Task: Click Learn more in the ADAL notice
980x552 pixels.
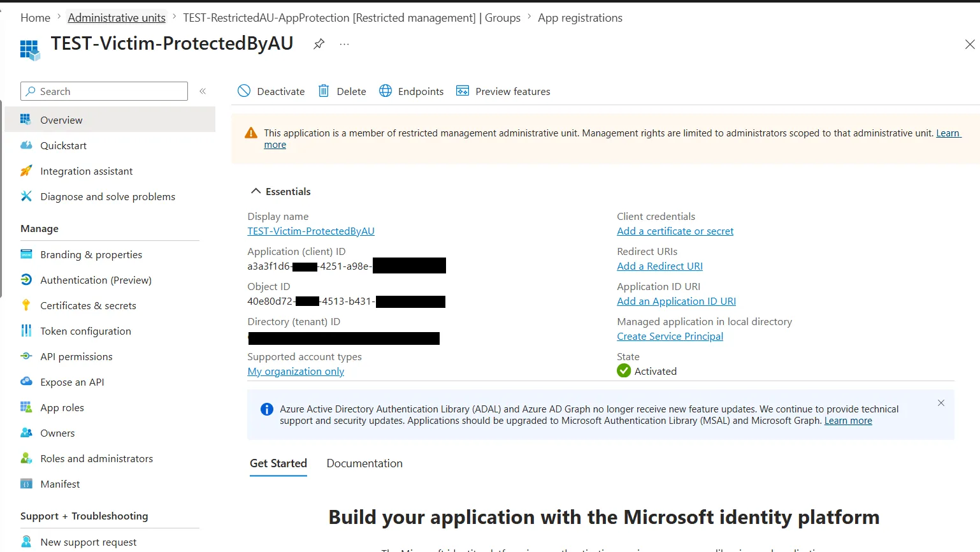Action: [x=848, y=421]
